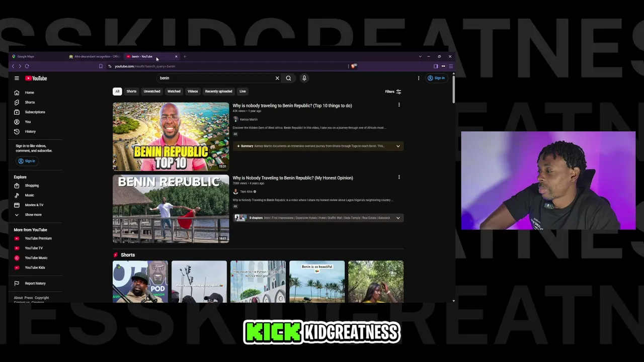
Task: Open YouTube settings three-dot menu in header
Action: [419, 78]
